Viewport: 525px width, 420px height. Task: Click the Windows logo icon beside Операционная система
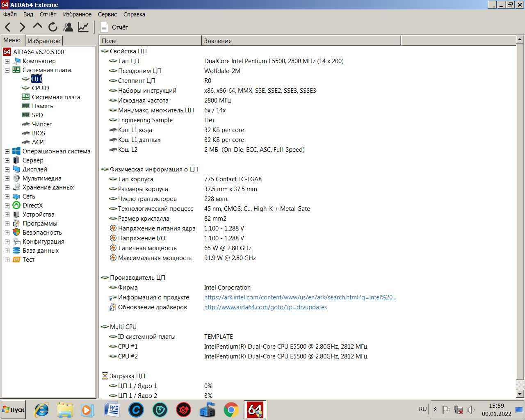click(16, 151)
